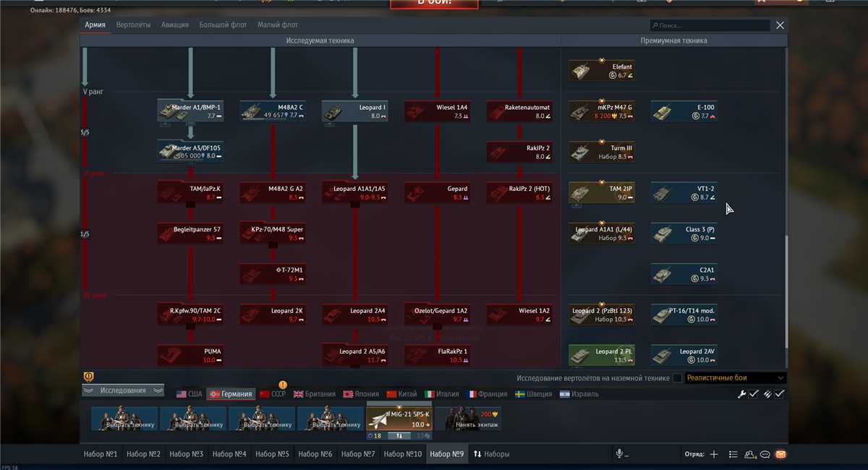Select the premium E-100 tank card
This screenshot has width=868, height=470.
point(684,111)
